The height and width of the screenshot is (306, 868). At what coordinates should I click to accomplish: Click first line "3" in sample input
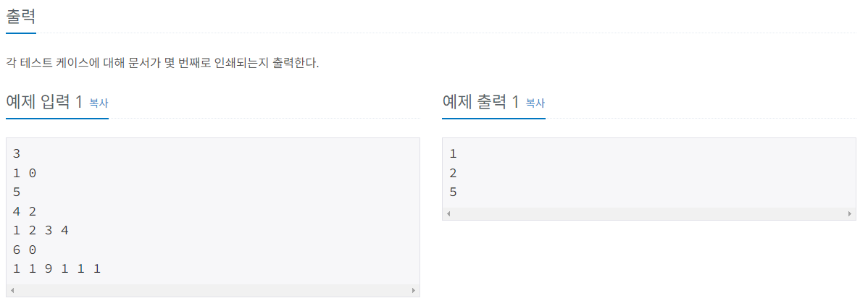(x=16, y=154)
